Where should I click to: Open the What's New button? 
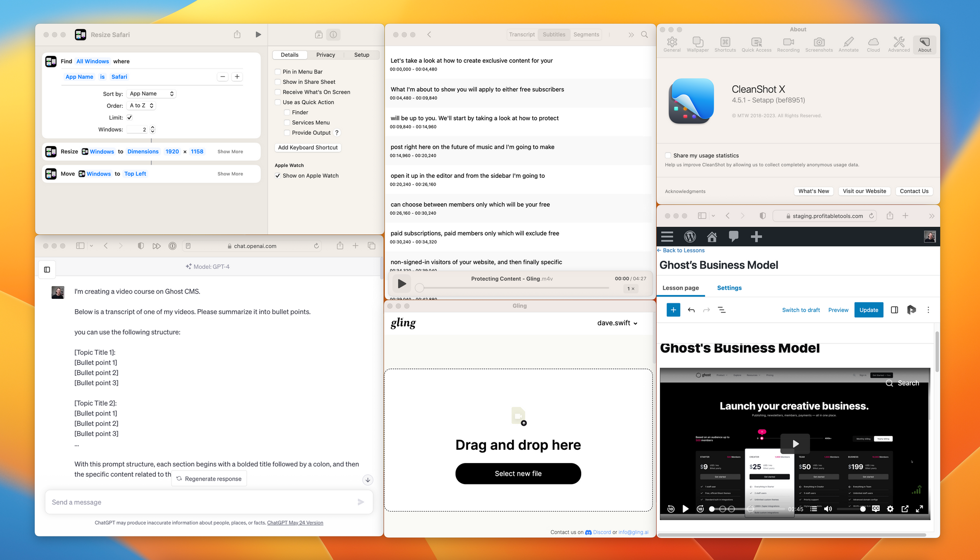[813, 191]
